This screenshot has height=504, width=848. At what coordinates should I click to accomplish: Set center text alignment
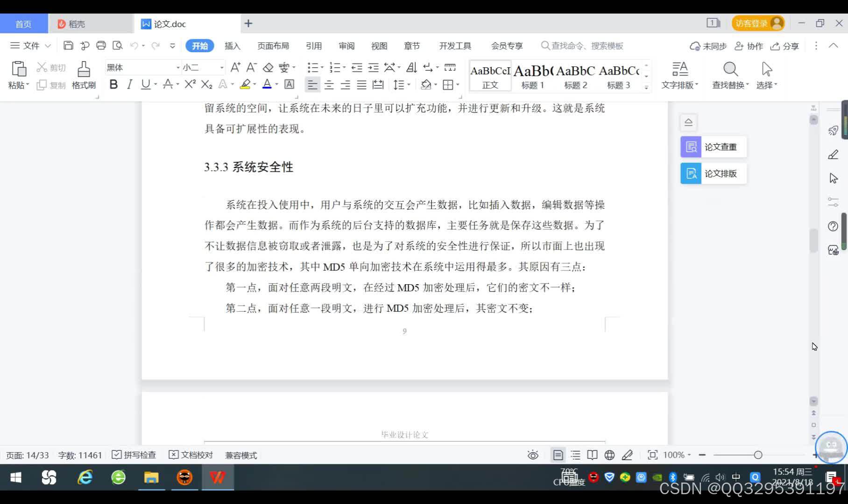pyautogui.click(x=329, y=85)
